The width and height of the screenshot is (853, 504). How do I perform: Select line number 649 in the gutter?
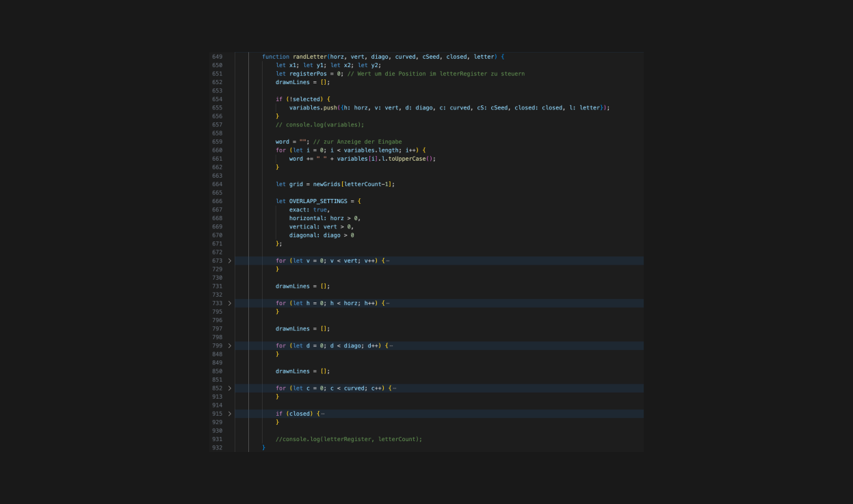217,57
